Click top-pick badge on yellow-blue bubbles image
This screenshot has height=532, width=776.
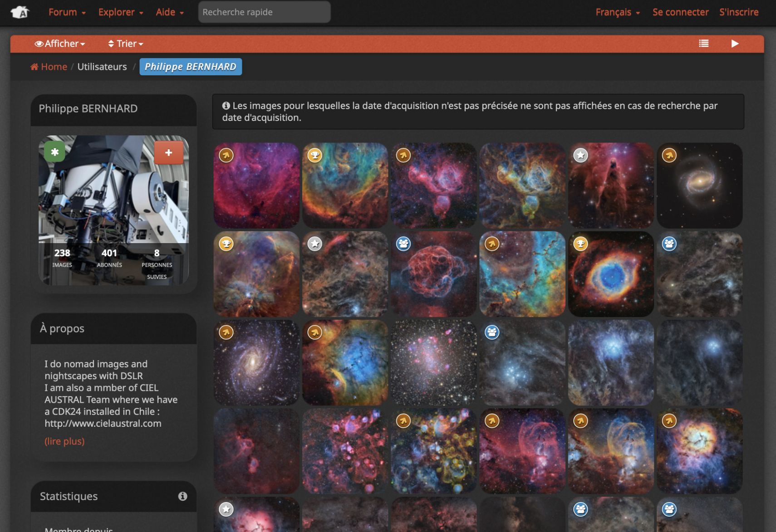coord(403,420)
